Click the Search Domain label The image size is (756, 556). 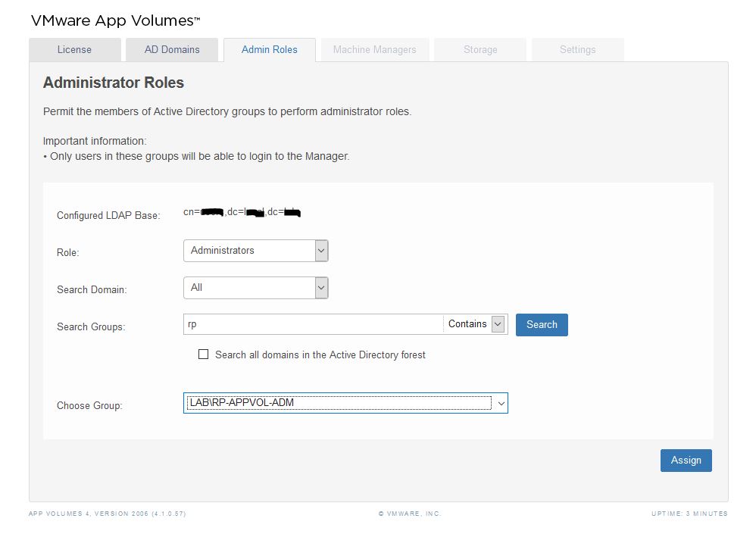click(92, 290)
